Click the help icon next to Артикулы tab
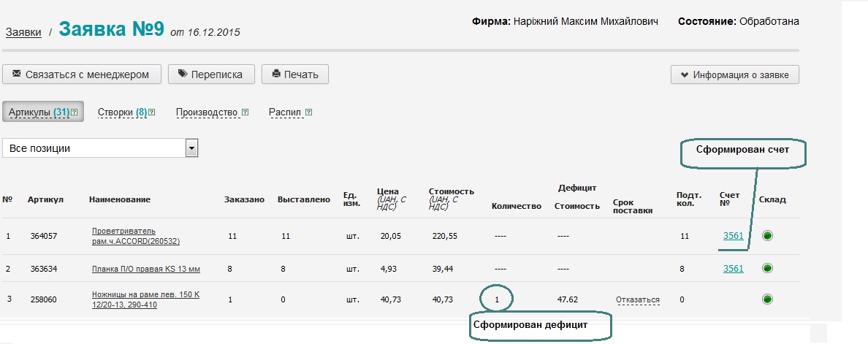 pos(75,112)
